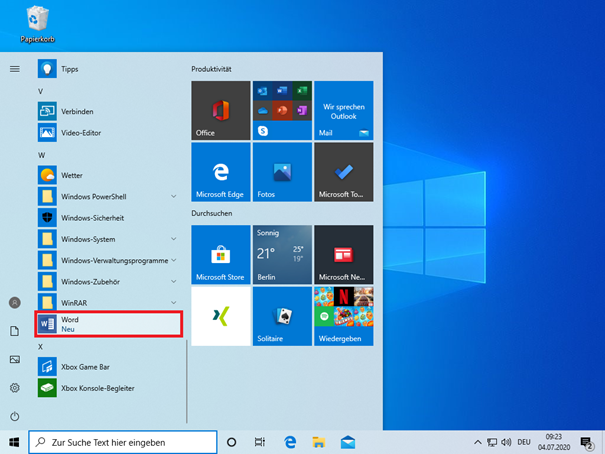Expand the Windows-Zubehör folder
The height and width of the screenshot is (454, 605).
point(174,281)
